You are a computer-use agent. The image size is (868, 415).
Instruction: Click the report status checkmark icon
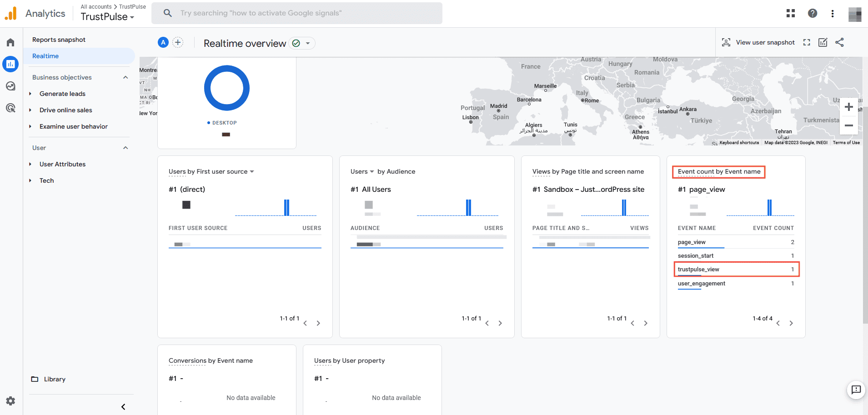[x=296, y=43]
